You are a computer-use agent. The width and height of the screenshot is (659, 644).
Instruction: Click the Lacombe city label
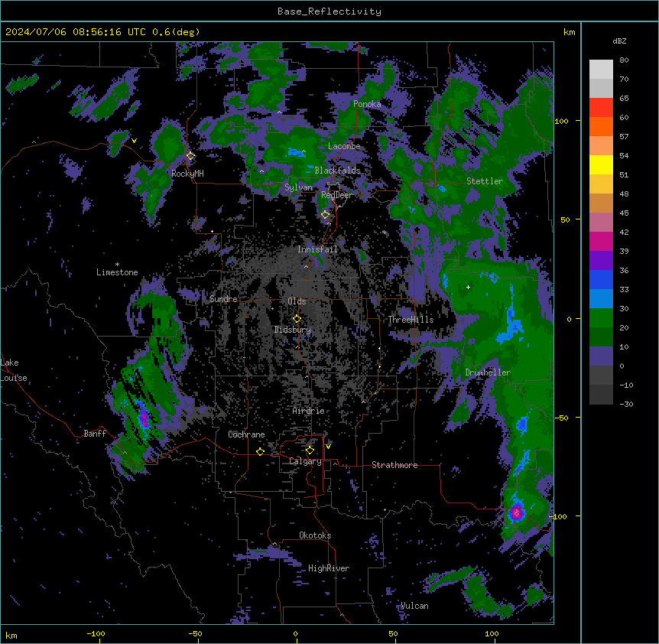tap(344, 146)
